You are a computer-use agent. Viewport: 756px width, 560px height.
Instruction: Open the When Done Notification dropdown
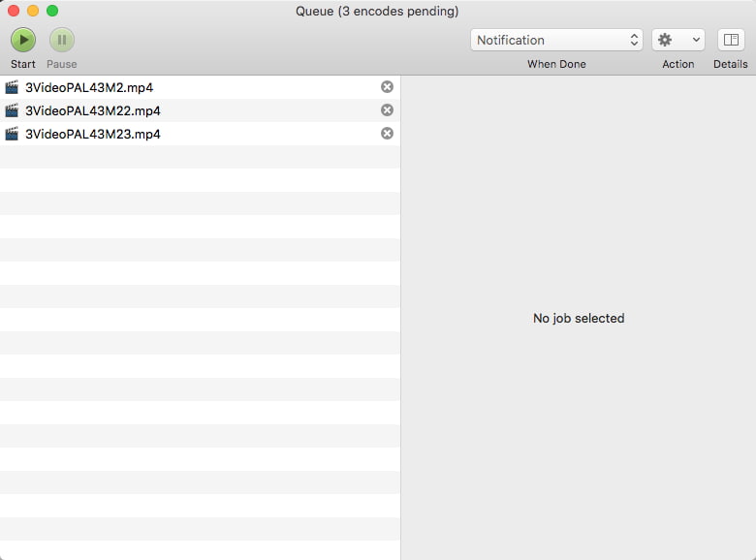coord(556,40)
